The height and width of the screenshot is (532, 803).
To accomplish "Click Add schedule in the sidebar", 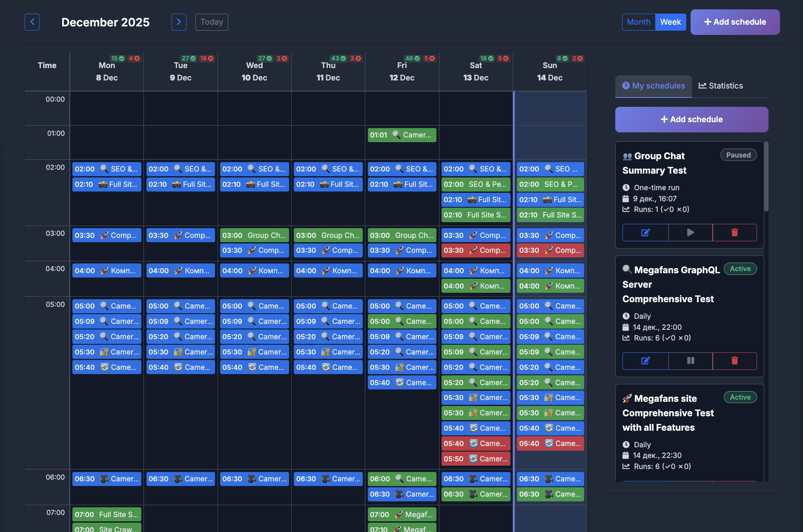I will coord(691,119).
